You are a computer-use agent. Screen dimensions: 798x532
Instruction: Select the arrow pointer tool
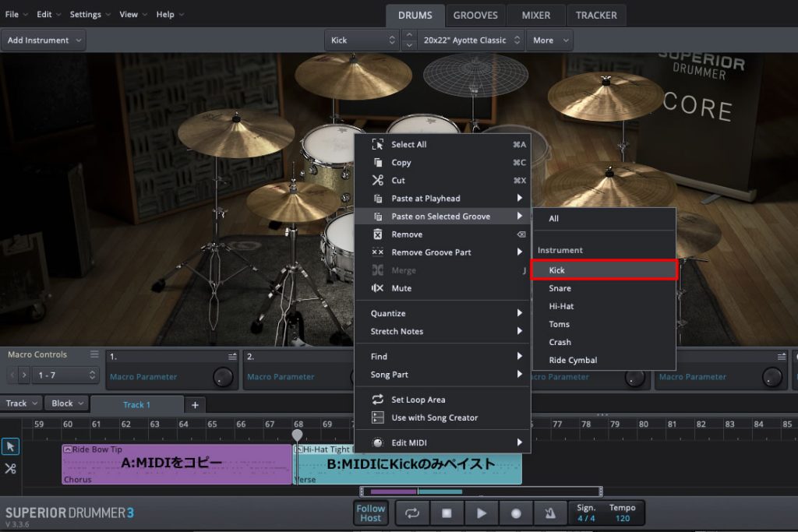(11, 446)
